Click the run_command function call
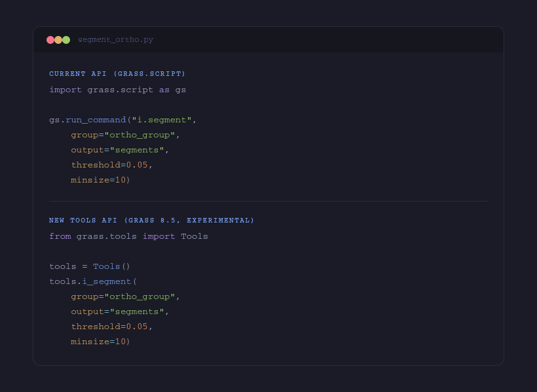Image resolution: width=537 pixels, height=392 pixels. tap(96, 120)
